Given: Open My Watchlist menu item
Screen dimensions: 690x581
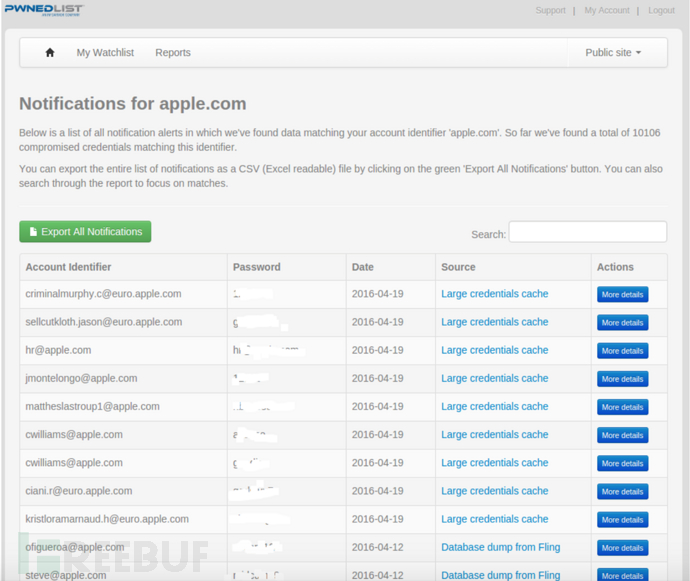Looking at the screenshot, I should 105,53.
